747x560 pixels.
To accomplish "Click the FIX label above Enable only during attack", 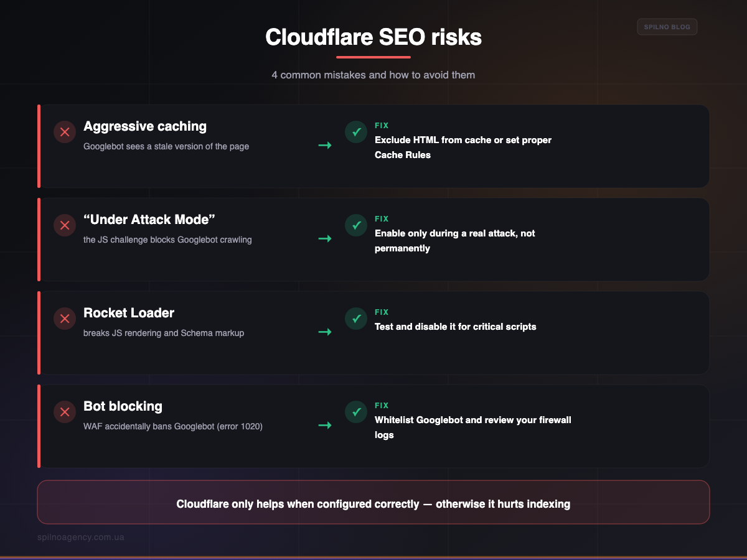I will tap(382, 219).
